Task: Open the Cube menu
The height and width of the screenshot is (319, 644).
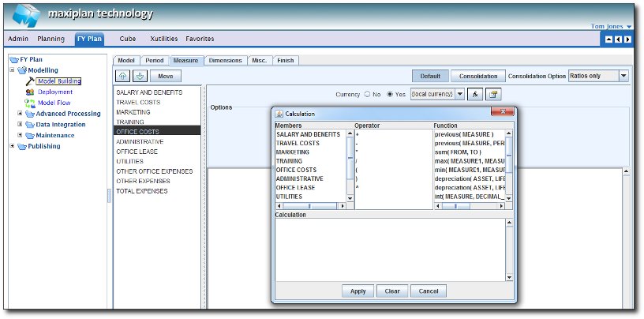Action: tap(127, 39)
